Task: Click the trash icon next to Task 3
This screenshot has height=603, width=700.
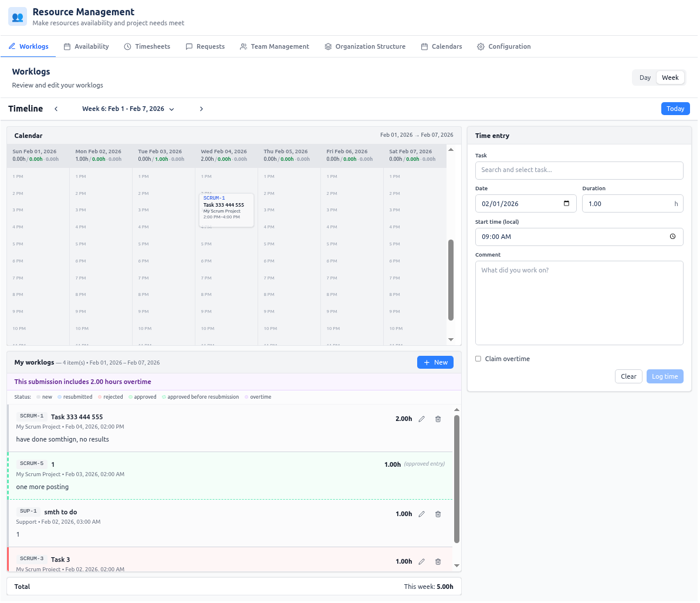Action: [438, 561]
